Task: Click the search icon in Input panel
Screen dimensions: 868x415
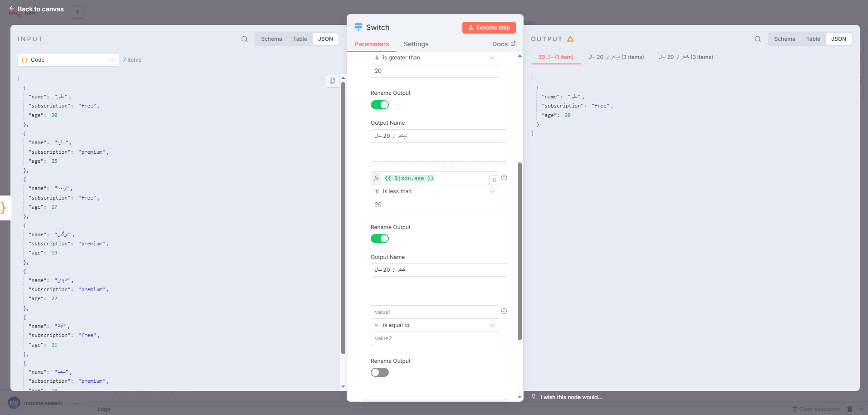Action: [x=245, y=39]
